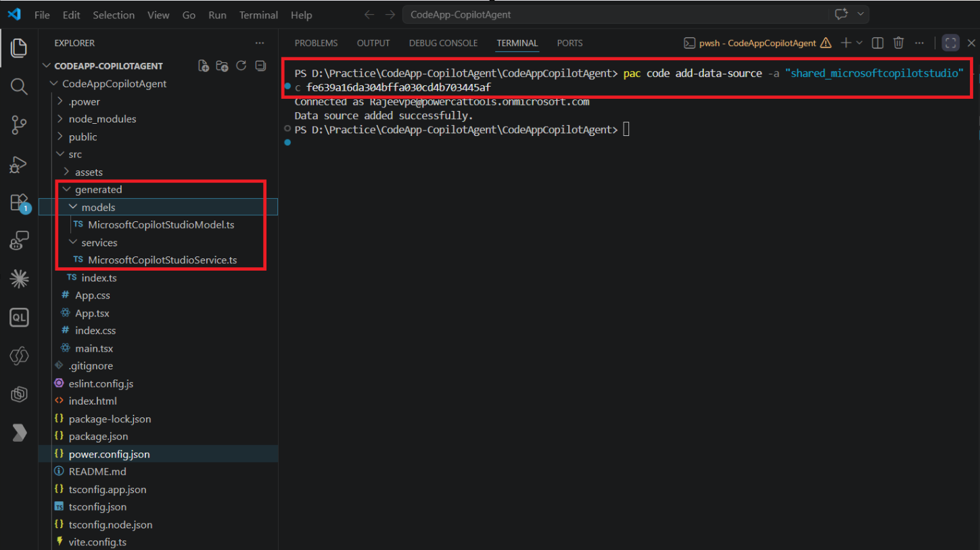
Task: Open the Source Control view
Action: coord(19,124)
